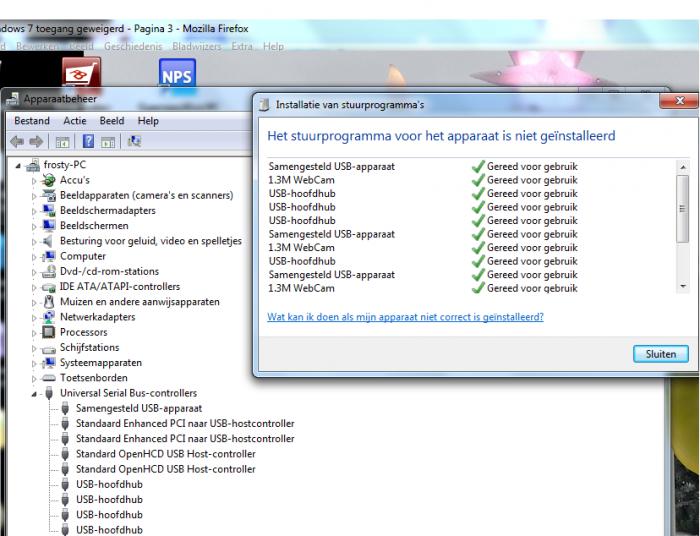Click the NPS bookmark icon
Image resolution: width=700 pixels, height=536 pixels.
click(x=177, y=74)
